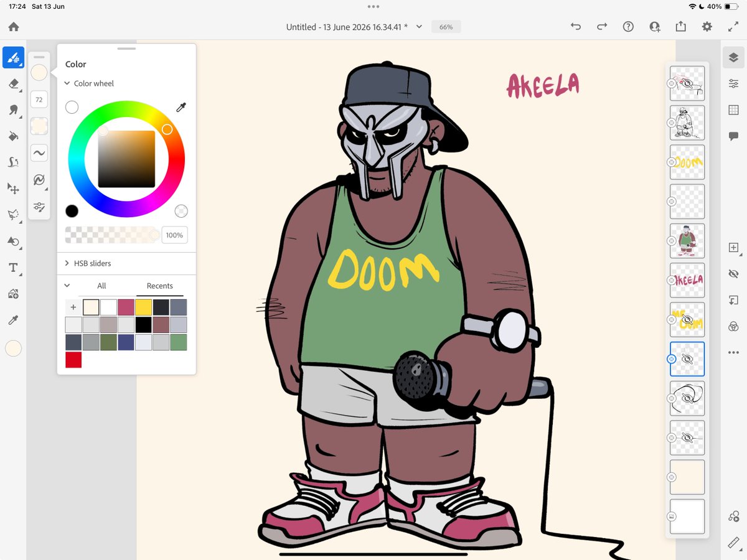This screenshot has width=747, height=560.
Task: Open the document title dropdown
Action: click(419, 27)
